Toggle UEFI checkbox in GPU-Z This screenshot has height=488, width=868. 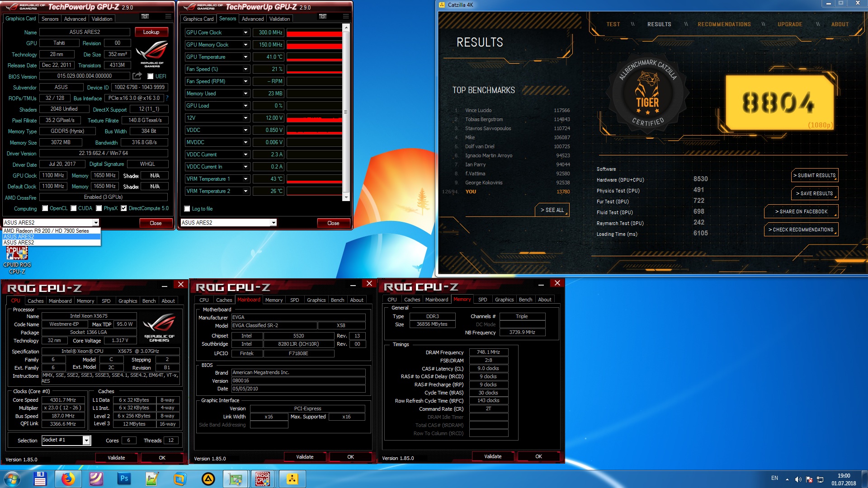pyautogui.click(x=151, y=76)
